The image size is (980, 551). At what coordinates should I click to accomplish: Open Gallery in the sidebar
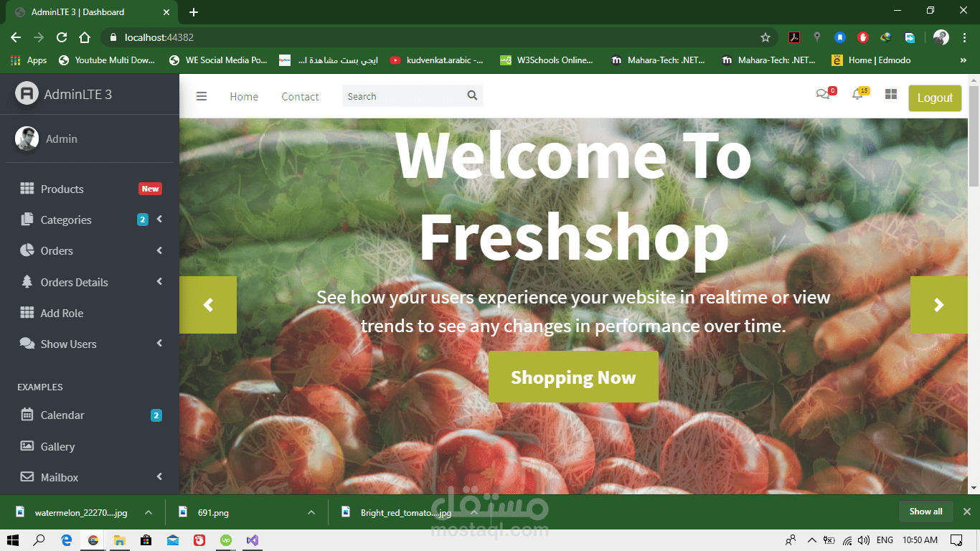(90, 446)
